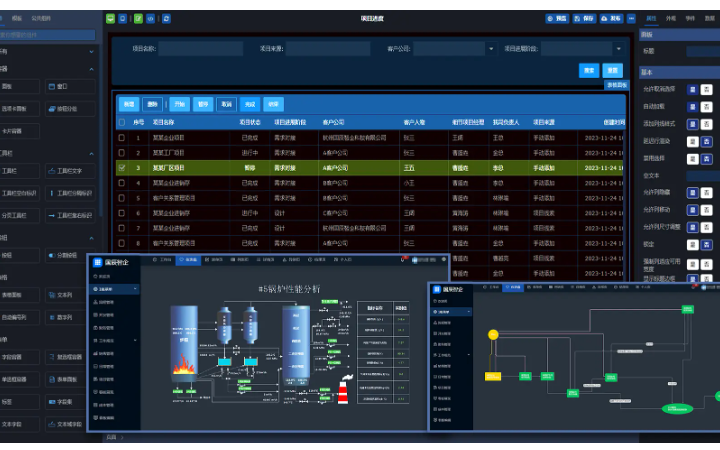Click the 国辰智企 logo in boiler analysis window
Viewport: 720px width, 450px height.
111,262
